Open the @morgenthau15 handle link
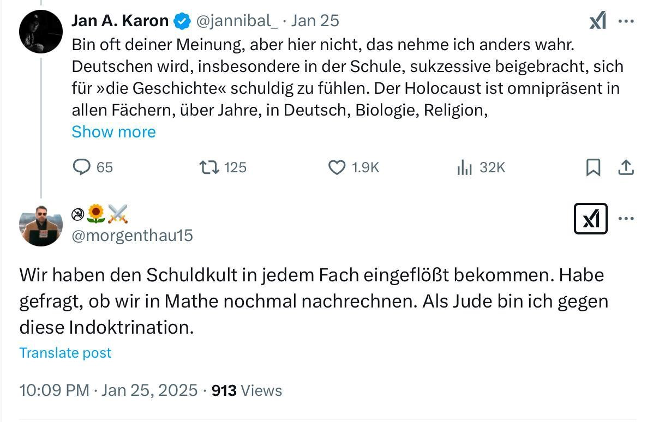Screen dimensions: 654x422 click(133, 236)
